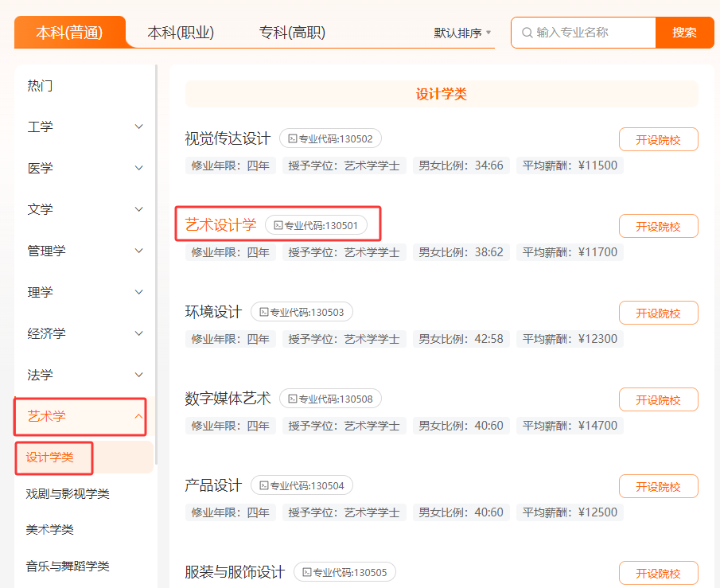The width and height of the screenshot is (720, 588).
Task: Click code icon in 艺术设计学 专业代码 badge
Action: [x=278, y=225]
